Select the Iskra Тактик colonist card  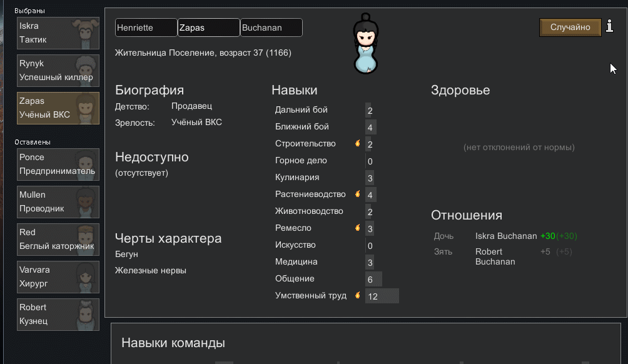pos(58,33)
